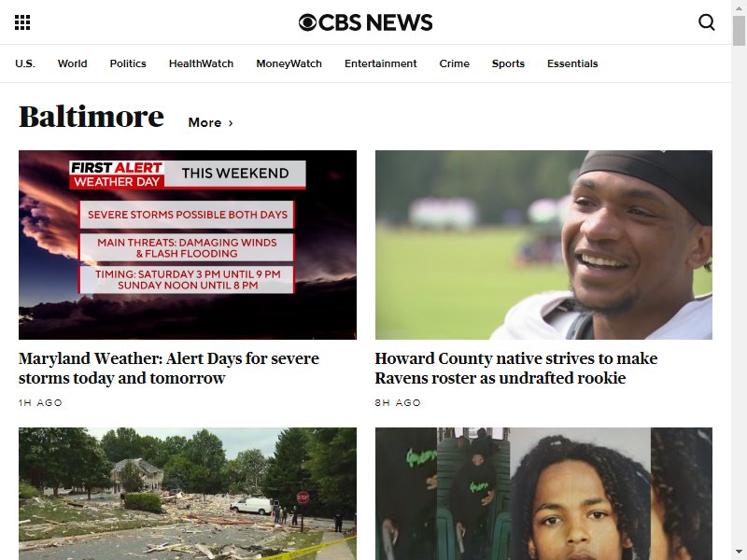
Task: Click the First Alert Weather Day thumbnail
Action: click(x=188, y=245)
